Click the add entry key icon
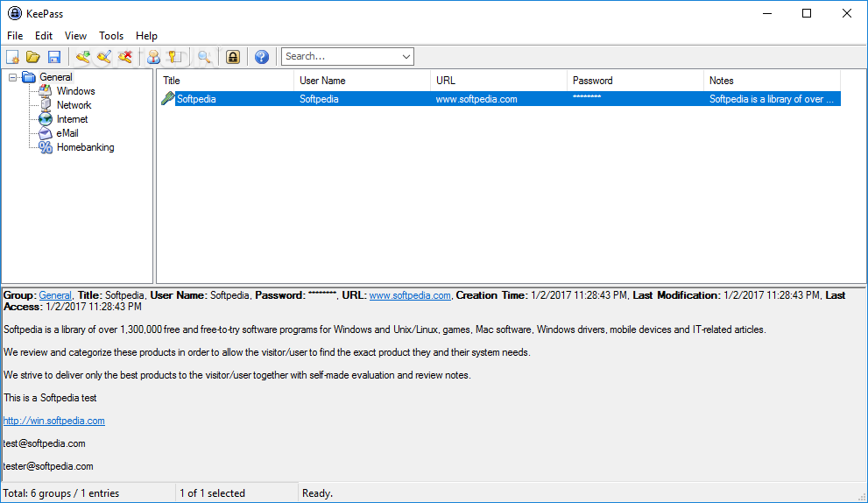Viewport: 868px width, 503px height. (83, 56)
